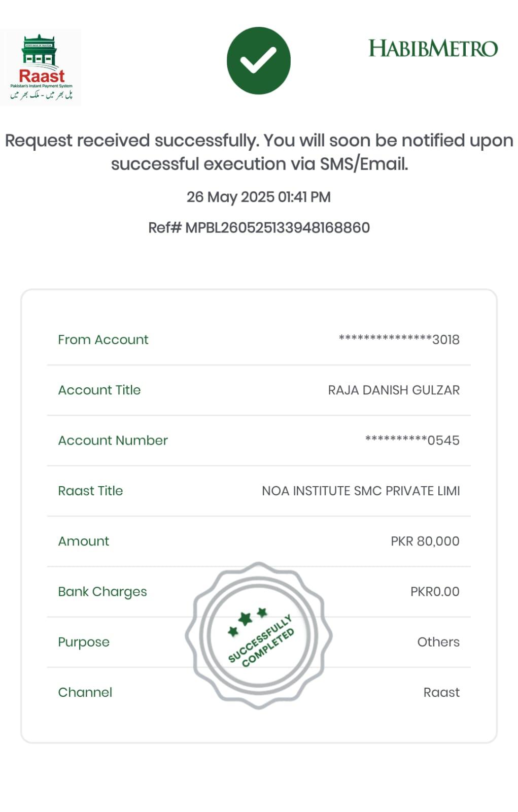Click the Channel value Raast

pyautogui.click(x=441, y=692)
